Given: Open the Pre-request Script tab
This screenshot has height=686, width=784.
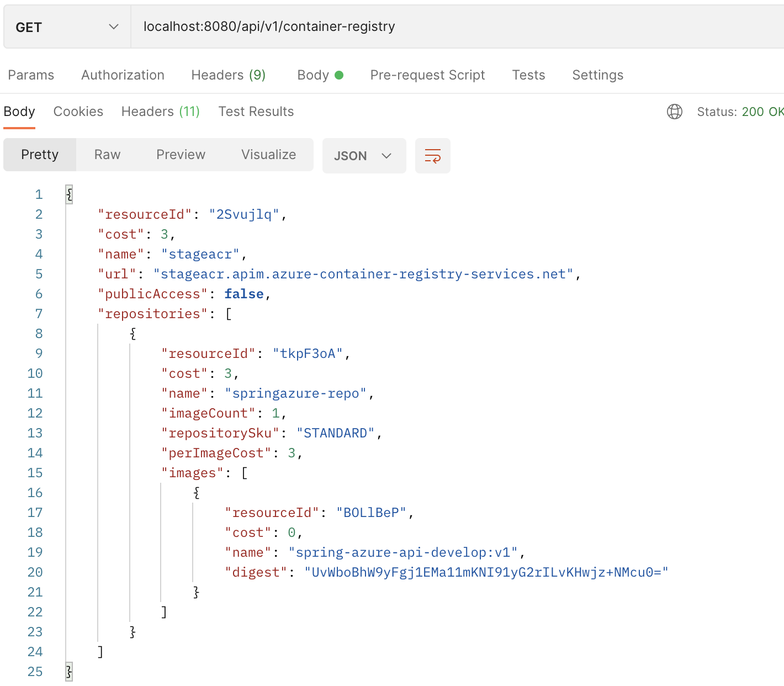Looking at the screenshot, I should coord(427,75).
